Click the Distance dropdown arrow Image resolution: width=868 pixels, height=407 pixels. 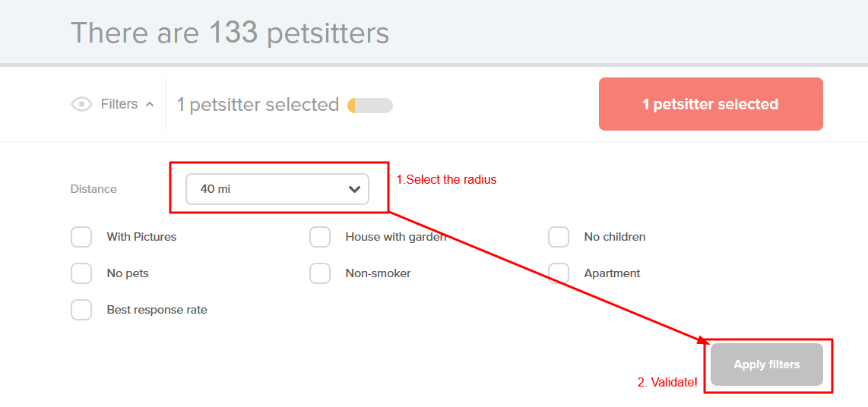pos(354,189)
